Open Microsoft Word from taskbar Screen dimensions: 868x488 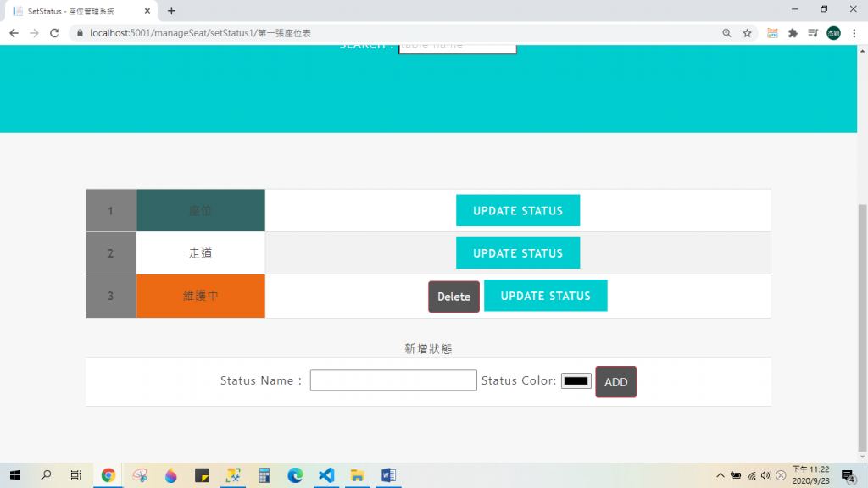388,475
